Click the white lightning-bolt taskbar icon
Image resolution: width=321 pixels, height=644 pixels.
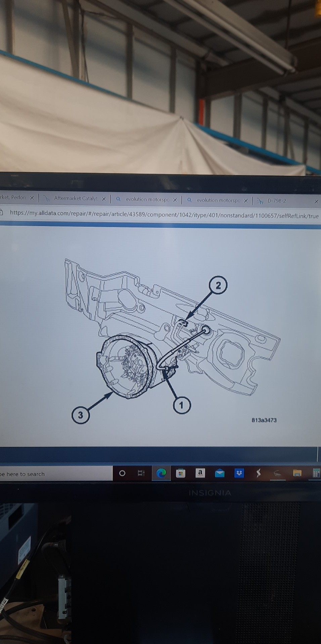click(x=258, y=473)
